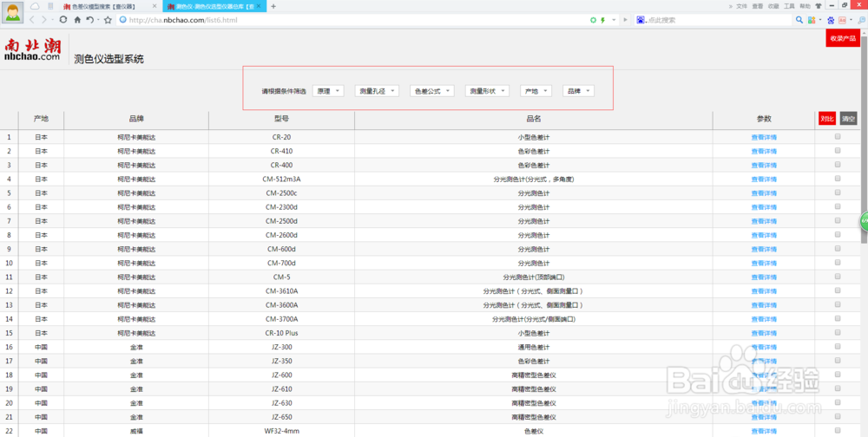This screenshot has height=437, width=868.
Task: Check the compare box for CR-10 Plus
Action: click(x=838, y=332)
